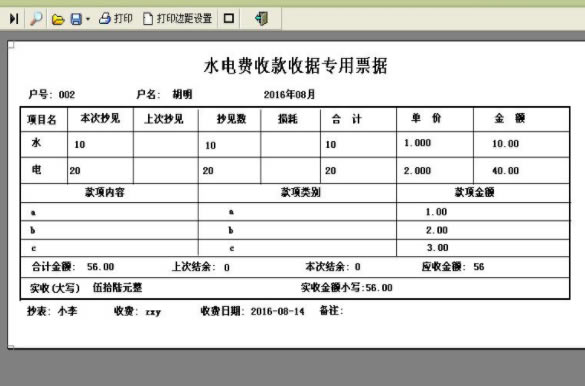Select total 合计金额 value 56.00

100,267
